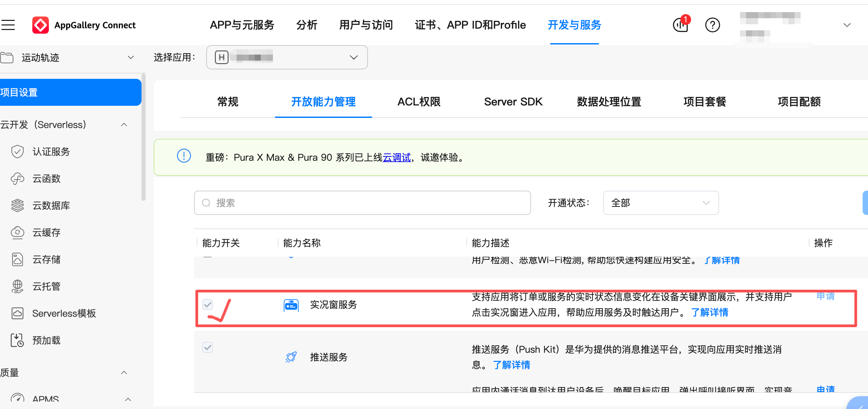Open the hamburger navigation menu

(x=8, y=25)
